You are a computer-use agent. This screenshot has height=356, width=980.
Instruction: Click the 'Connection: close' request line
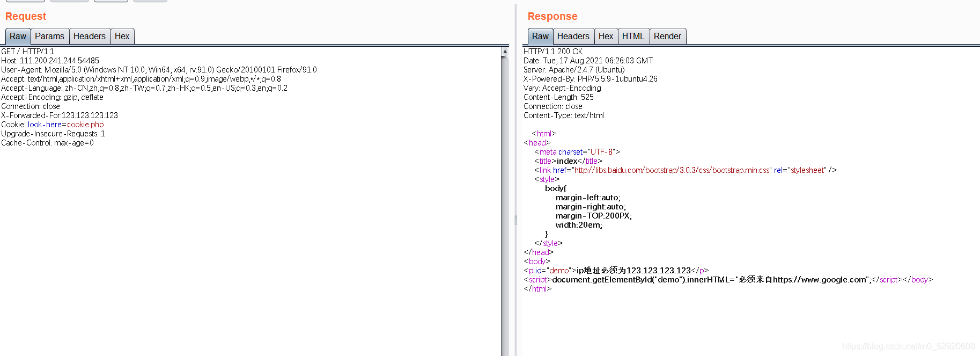click(x=31, y=106)
